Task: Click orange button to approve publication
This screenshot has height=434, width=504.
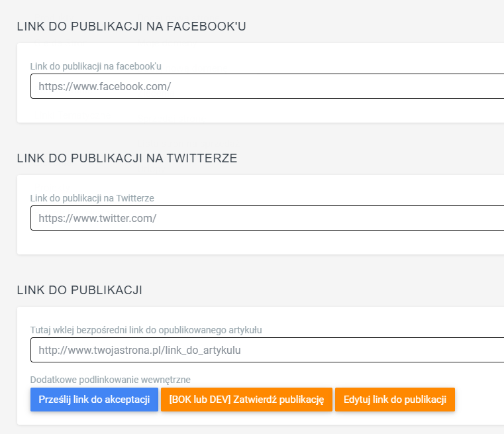Action: coord(246,400)
